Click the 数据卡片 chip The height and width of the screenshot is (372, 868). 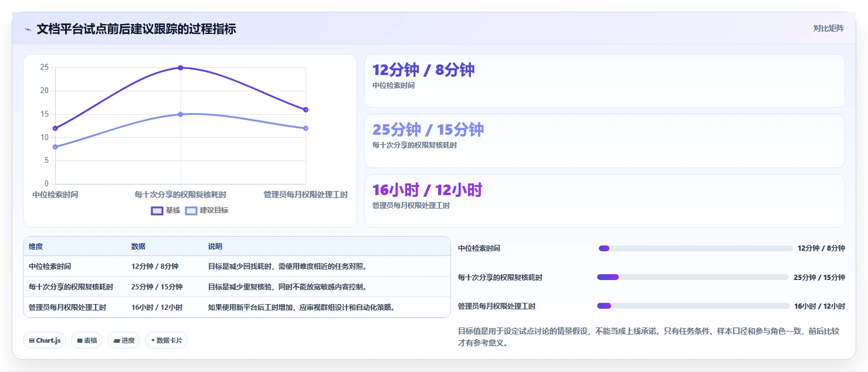tap(167, 340)
